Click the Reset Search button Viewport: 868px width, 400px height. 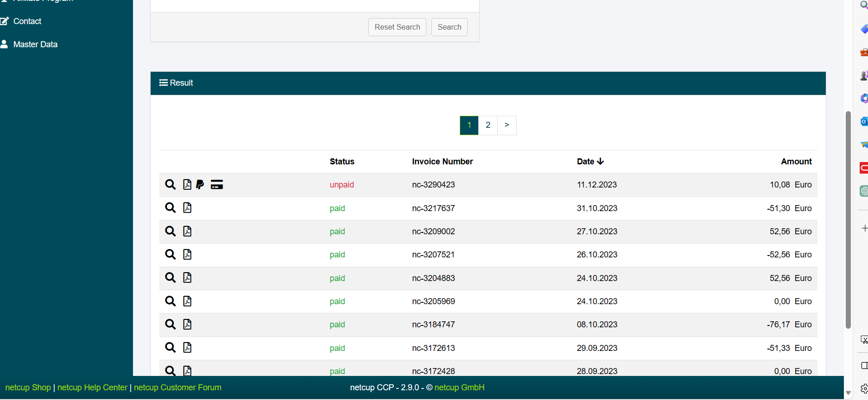click(397, 27)
